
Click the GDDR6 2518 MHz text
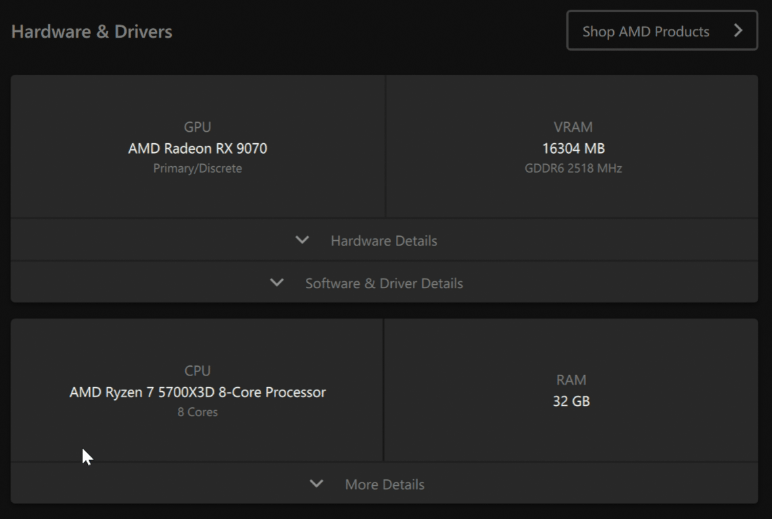click(x=573, y=168)
